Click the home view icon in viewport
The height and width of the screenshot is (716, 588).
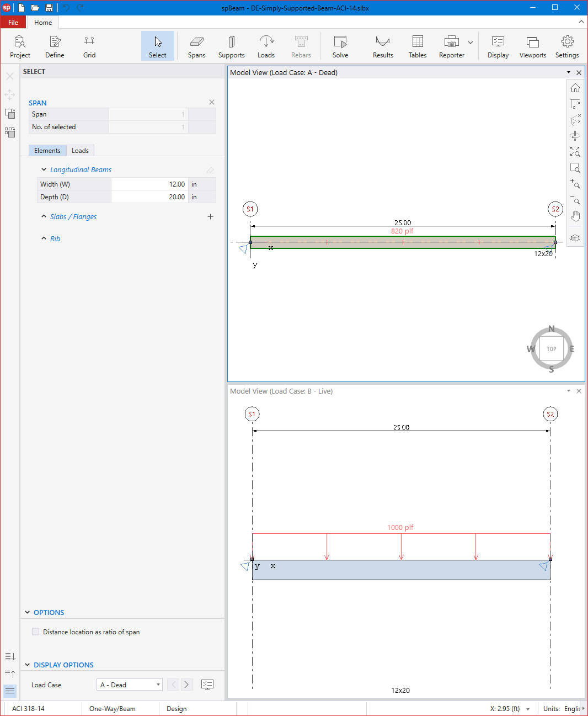pos(575,88)
